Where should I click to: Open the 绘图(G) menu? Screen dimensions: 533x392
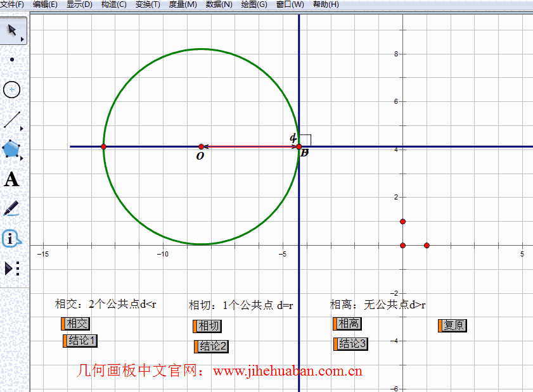click(x=254, y=4)
